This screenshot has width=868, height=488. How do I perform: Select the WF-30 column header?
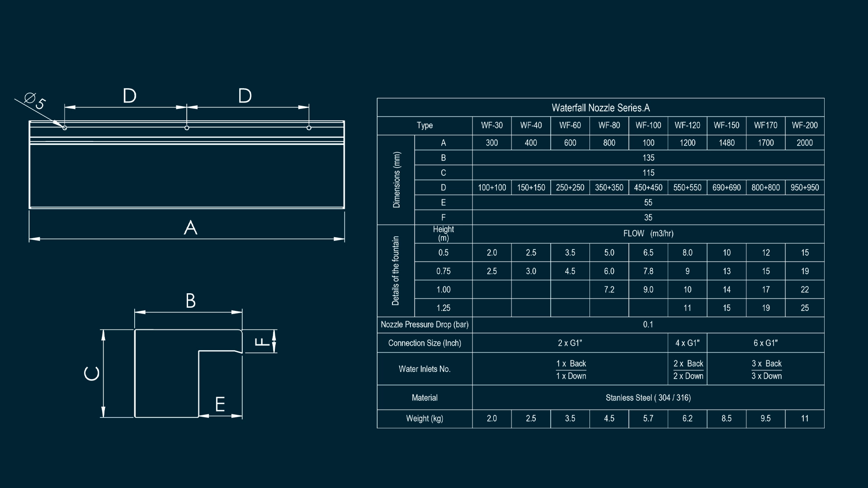coord(492,126)
